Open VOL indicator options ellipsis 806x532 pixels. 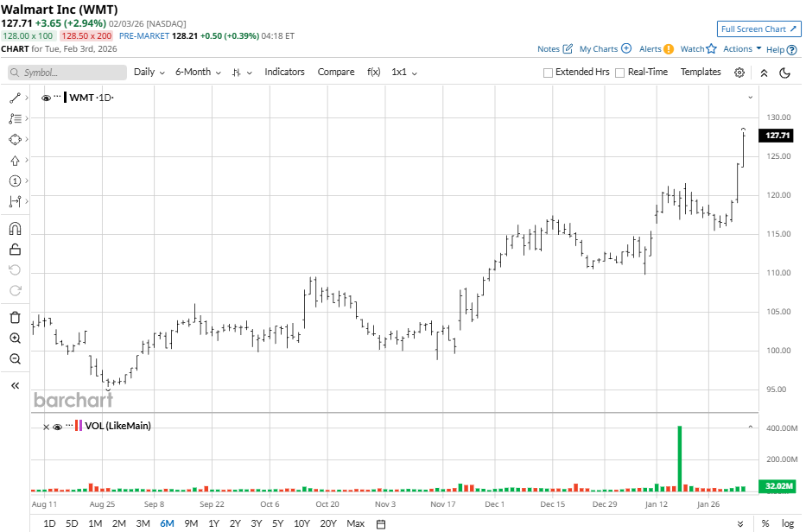(69, 425)
